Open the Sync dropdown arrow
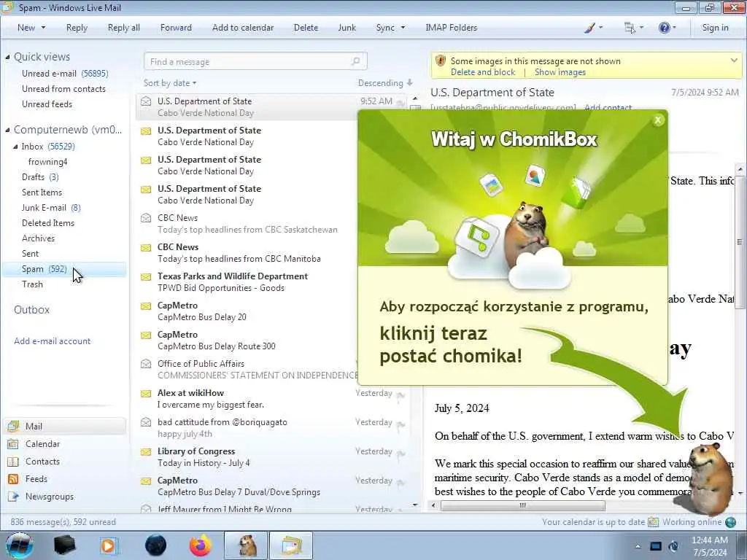This screenshot has height=560, width=747. (x=403, y=28)
